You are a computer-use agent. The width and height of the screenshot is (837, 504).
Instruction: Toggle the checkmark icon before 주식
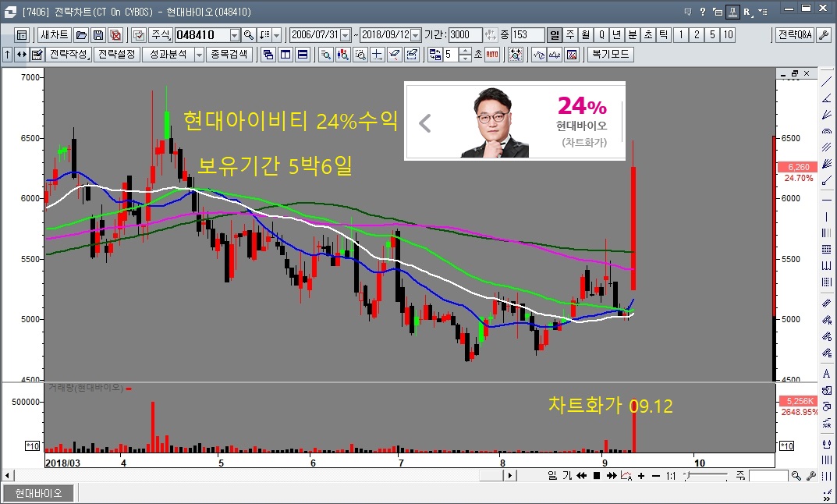pyautogui.click(x=138, y=35)
